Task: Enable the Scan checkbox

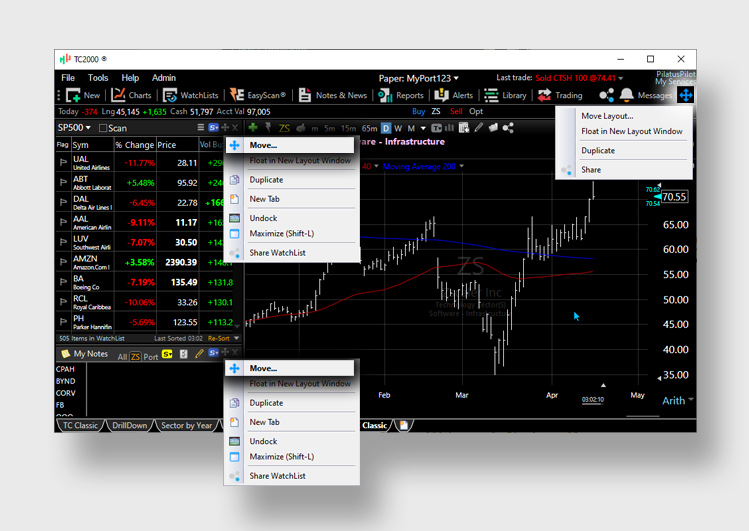Action: [x=103, y=128]
